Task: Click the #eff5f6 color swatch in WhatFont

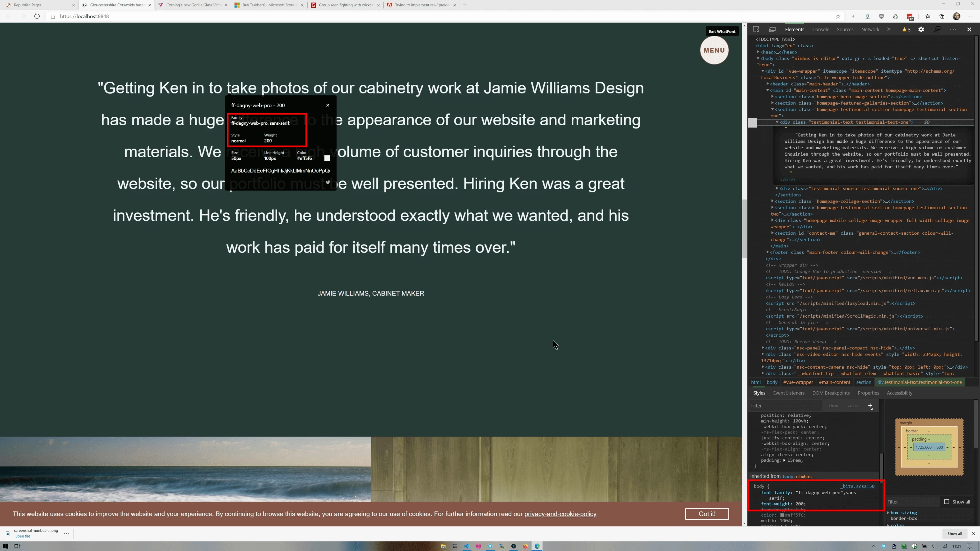Action: (327, 158)
